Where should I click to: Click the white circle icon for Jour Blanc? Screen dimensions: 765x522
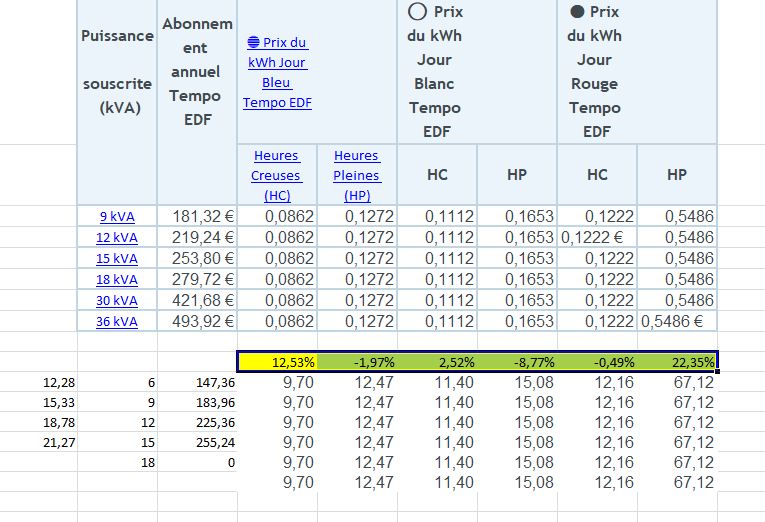418,11
